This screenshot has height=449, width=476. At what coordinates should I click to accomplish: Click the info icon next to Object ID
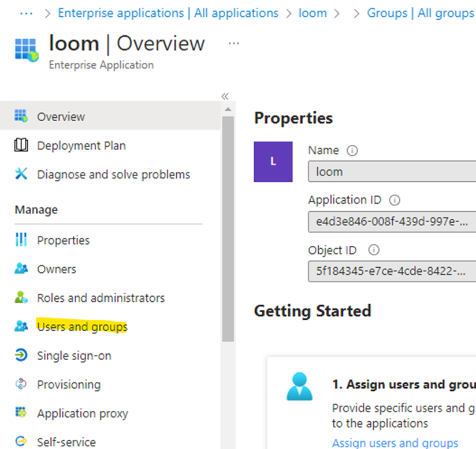pos(374,250)
